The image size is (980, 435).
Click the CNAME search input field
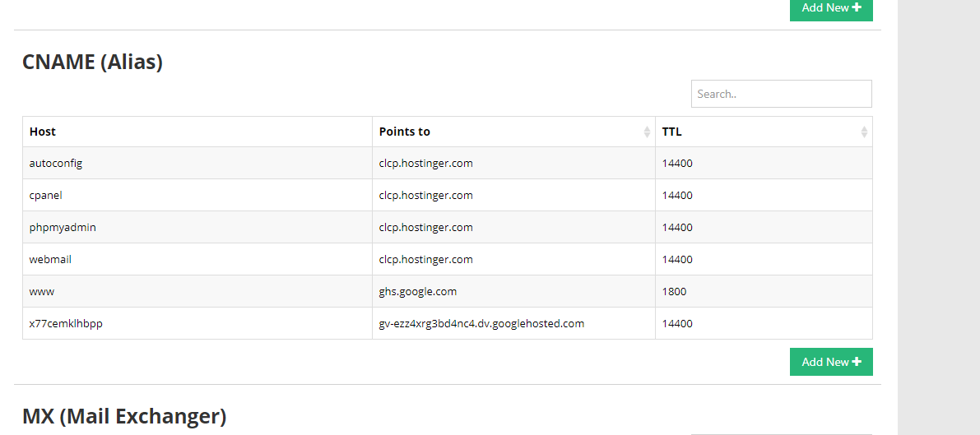click(781, 94)
